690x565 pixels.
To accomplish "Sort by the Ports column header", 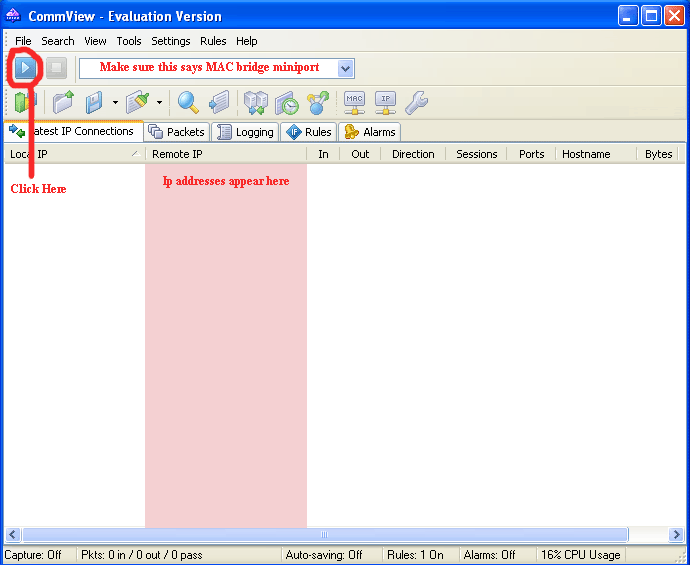I will pos(532,154).
